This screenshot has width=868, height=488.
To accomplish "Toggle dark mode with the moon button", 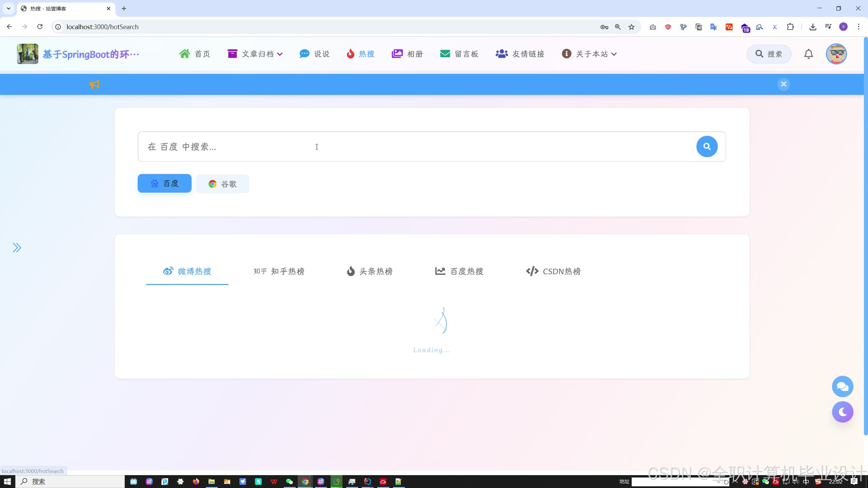I will [x=842, y=412].
